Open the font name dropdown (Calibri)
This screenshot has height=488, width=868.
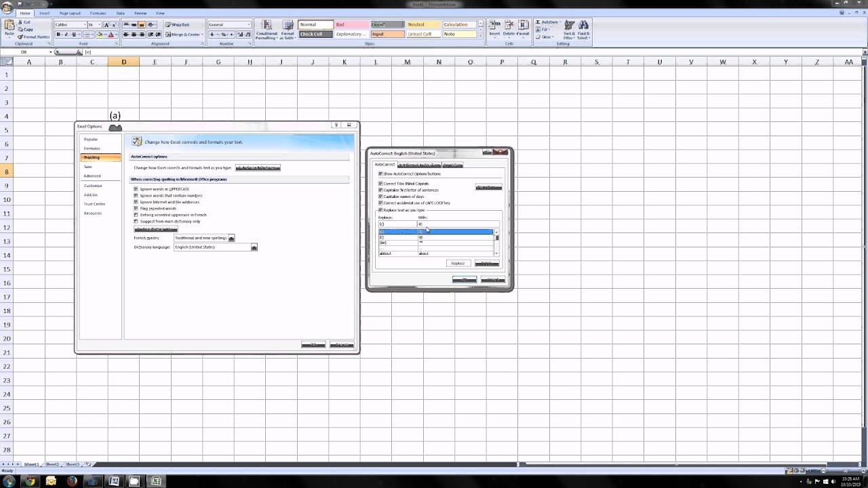point(85,25)
